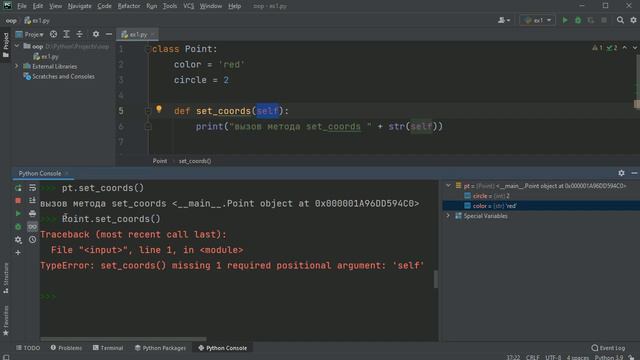The height and width of the screenshot is (360, 640).
Task: Start debugging with the bug icon
Action: (x=578, y=20)
